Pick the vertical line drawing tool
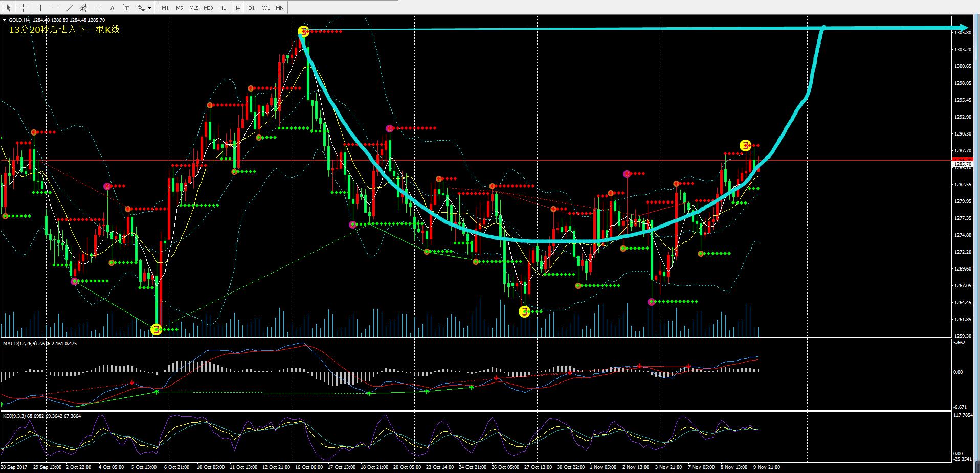The image size is (980, 473). tap(40, 8)
